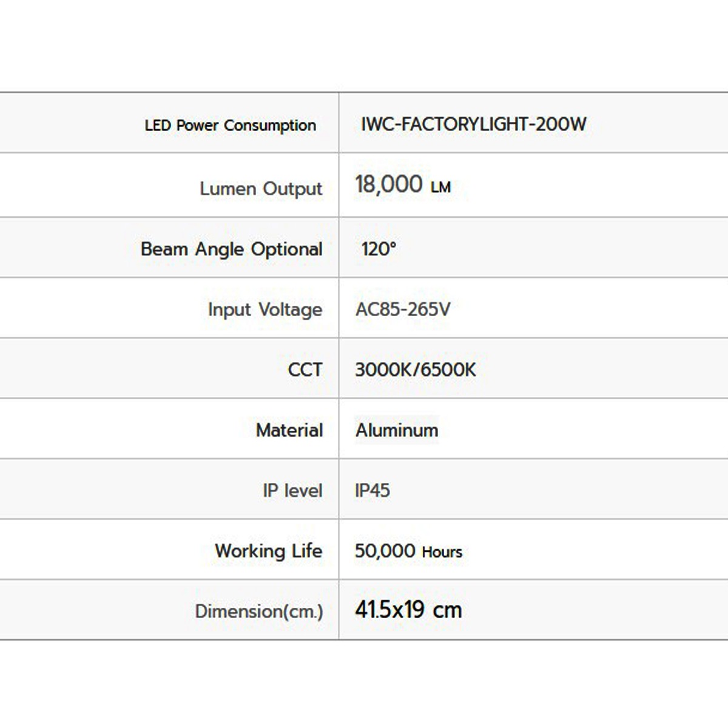This screenshot has height=728, width=728.
Task: Click the CCT row label
Action: click(x=305, y=369)
